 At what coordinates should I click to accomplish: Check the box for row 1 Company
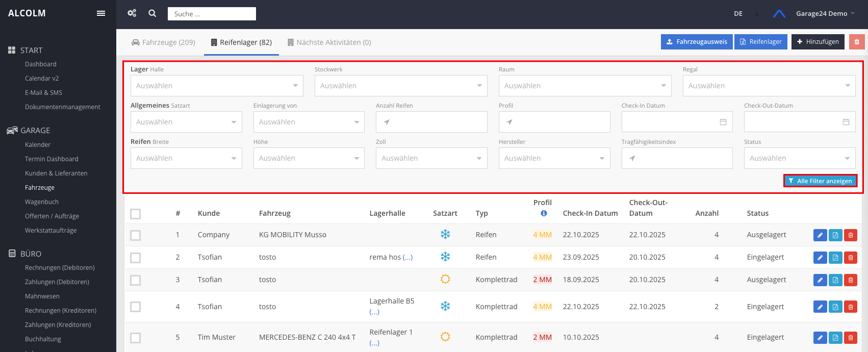136,235
